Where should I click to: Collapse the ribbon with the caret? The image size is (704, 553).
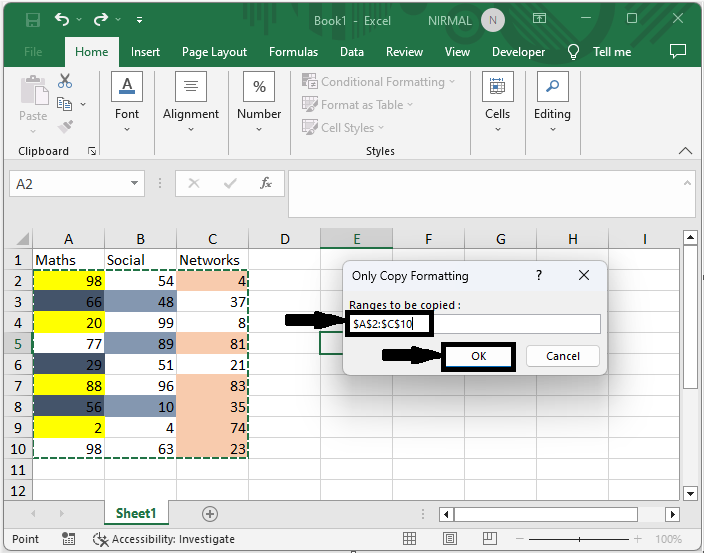pos(685,151)
